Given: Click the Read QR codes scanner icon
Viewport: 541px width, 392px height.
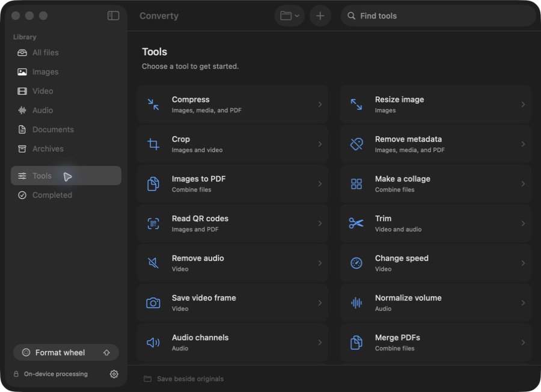Looking at the screenshot, I should (153, 224).
